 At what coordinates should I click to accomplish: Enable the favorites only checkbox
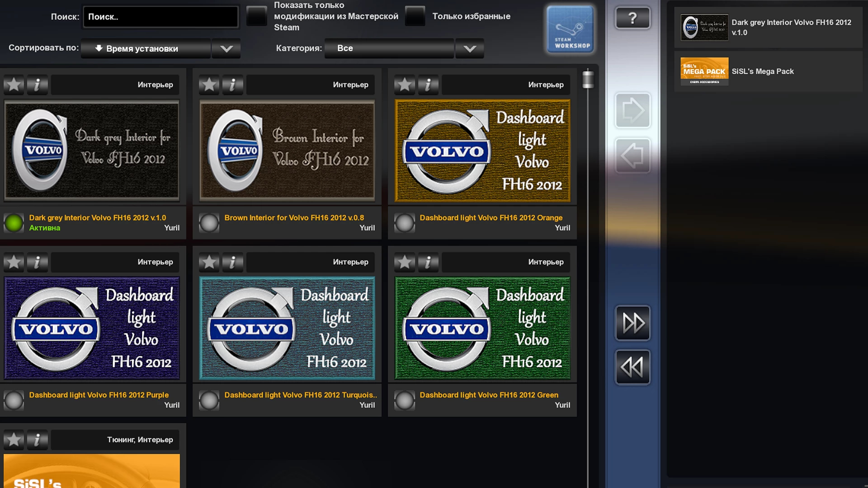point(415,16)
